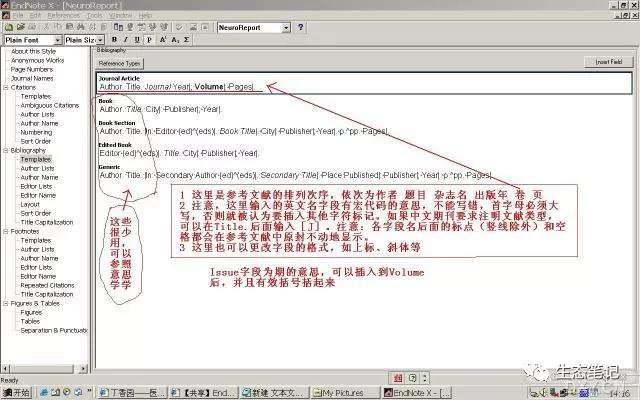
Task: Apply Superscript formatting
Action: pyautogui.click(x=163, y=40)
